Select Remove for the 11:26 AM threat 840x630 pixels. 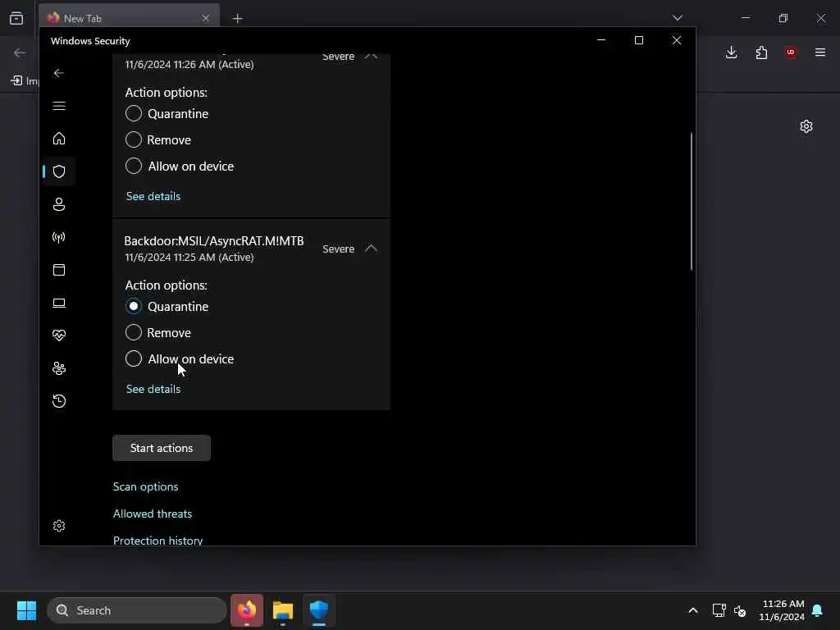coord(134,139)
